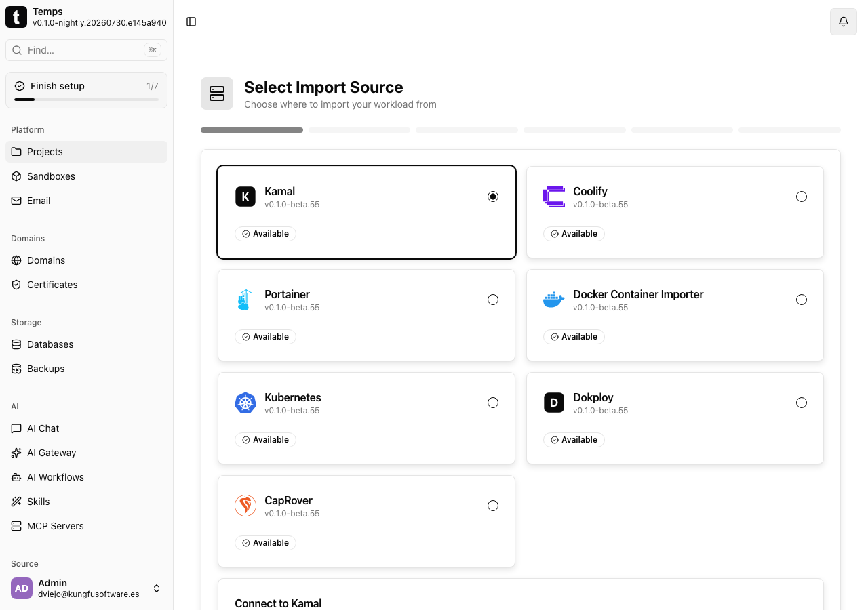Screen dimensions: 868x610
Task: Click the Kamal logo icon
Action: point(245,197)
